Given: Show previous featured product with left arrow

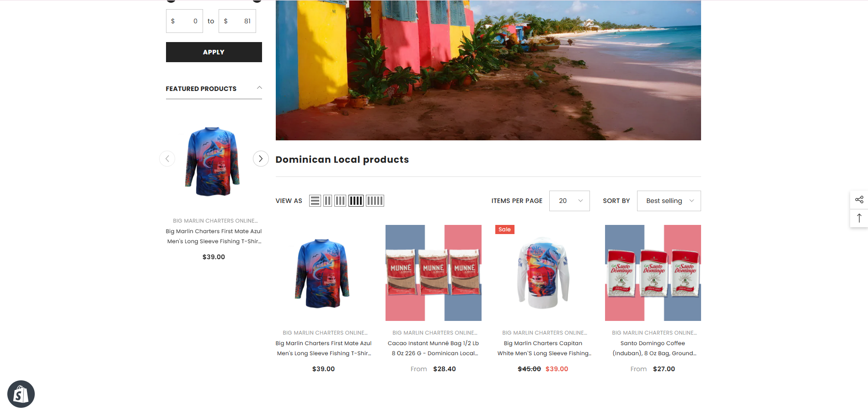Looking at the screenshot, I should [x=167, y=159].
